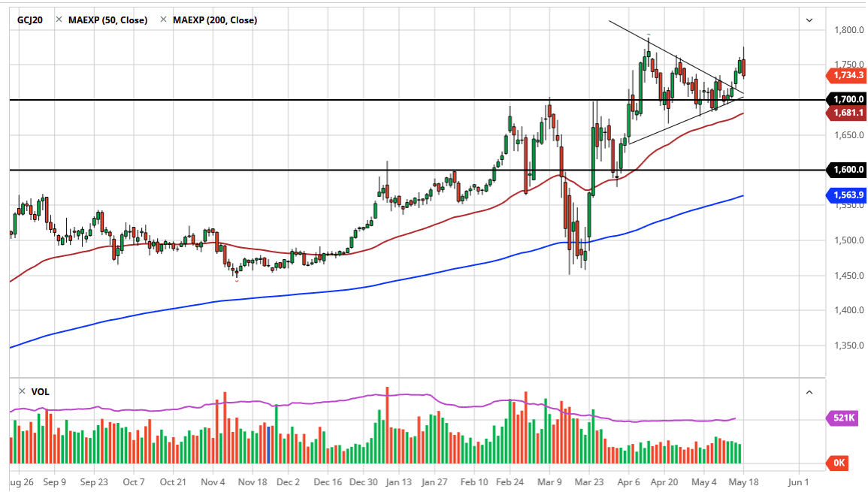
Task: Remove the MAEXP (50, Close) indicator
Action: point(59,20)
